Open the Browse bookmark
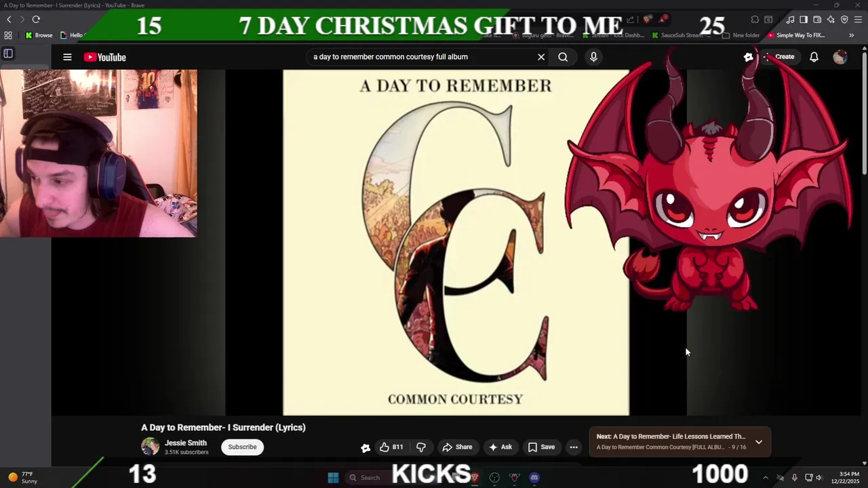 (x=39, y=35)
